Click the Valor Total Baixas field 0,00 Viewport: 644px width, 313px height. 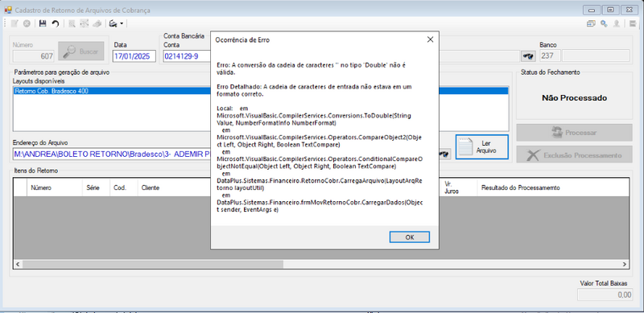tap(605, 294)
